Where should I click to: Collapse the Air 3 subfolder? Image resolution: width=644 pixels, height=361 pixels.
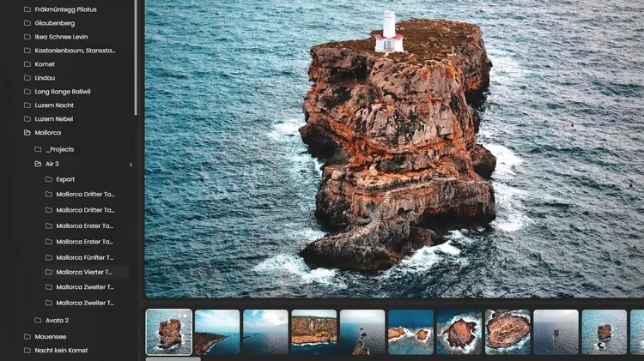pos(38,164)
